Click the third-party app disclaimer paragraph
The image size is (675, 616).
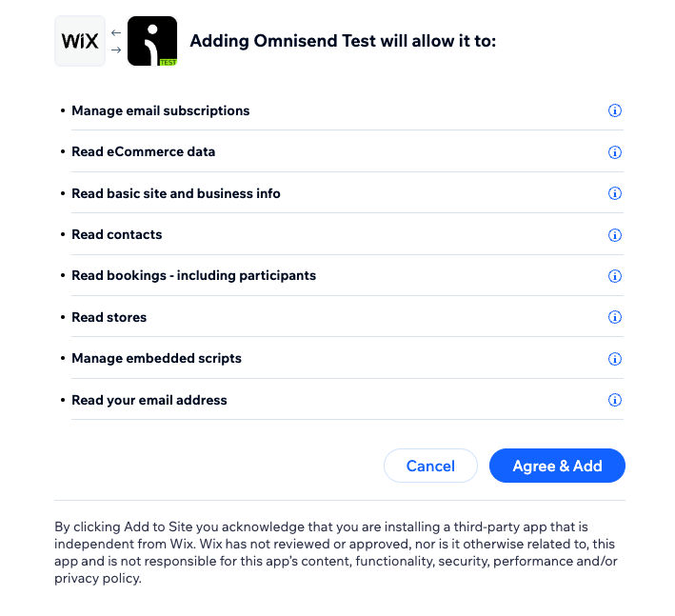pyautogui.click(x=336, y=552)
